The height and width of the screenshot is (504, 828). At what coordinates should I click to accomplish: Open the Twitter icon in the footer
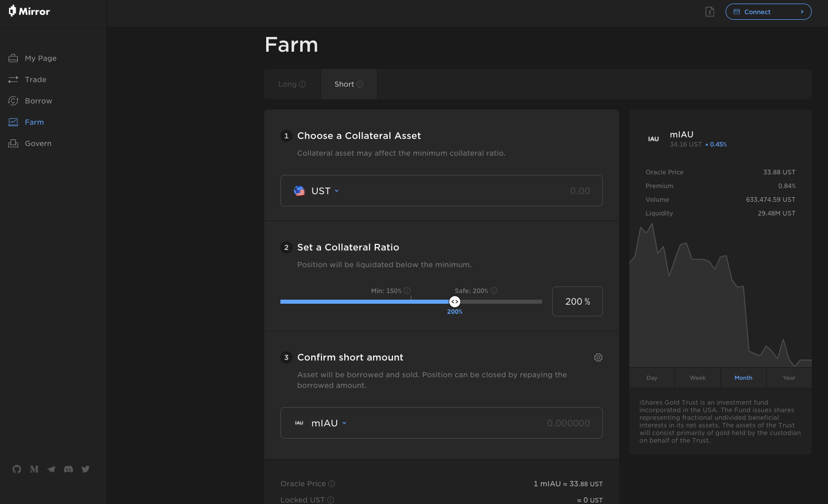[85, 469]
